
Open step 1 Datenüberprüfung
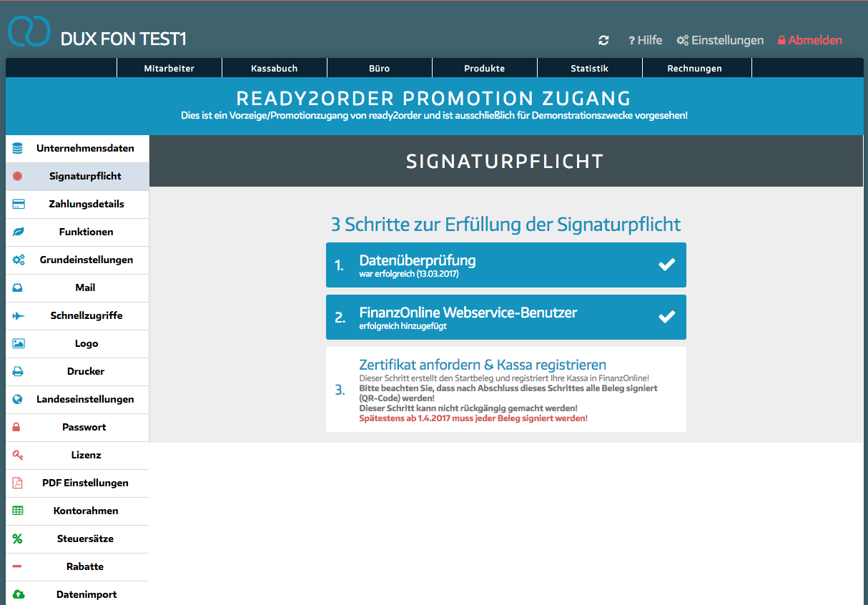[506, 265]
